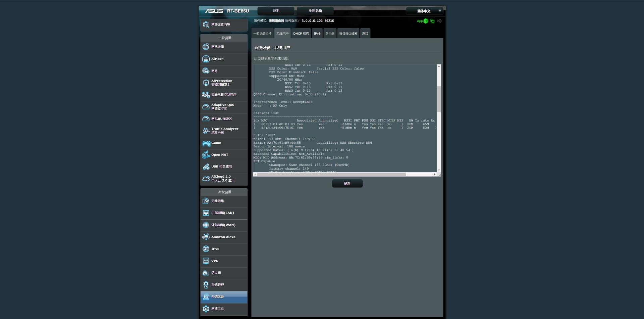Open Amazon Alexa icon

[x=206, y=237]
